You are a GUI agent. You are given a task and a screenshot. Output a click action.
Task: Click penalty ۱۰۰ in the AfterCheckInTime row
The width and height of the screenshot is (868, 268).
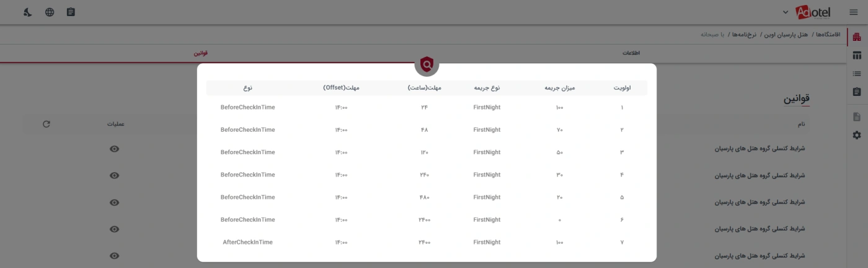click(560, 242)
